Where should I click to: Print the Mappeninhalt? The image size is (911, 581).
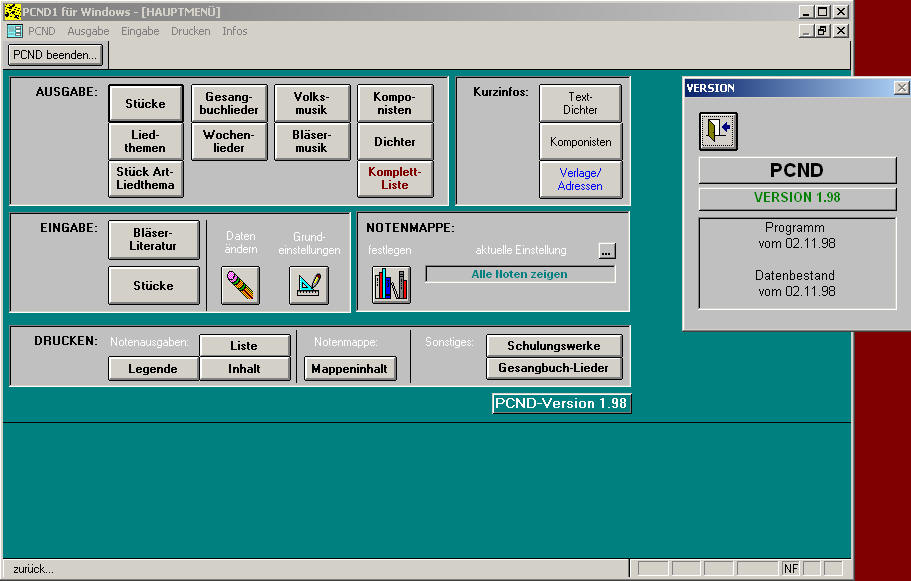[x=350, y=369]
